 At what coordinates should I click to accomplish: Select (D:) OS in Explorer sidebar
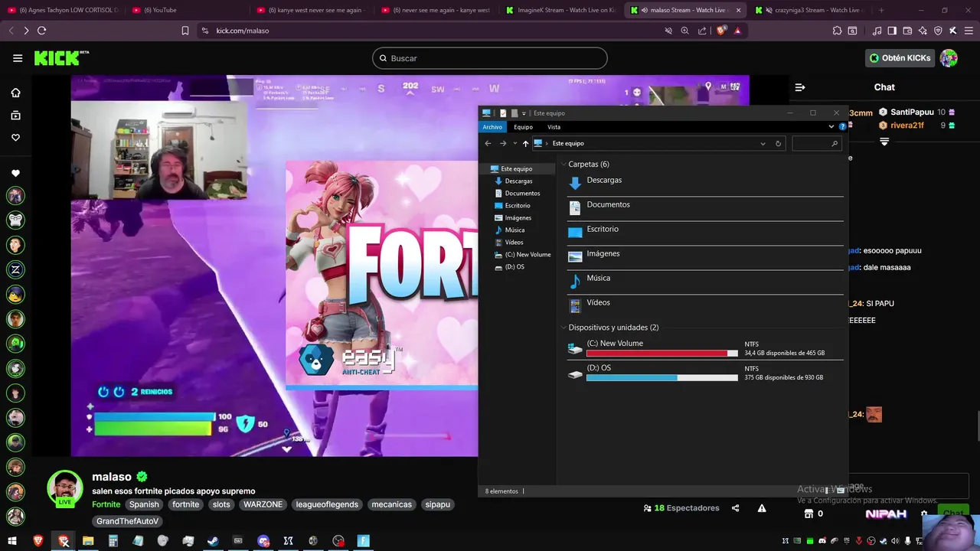tap(514, 267)
